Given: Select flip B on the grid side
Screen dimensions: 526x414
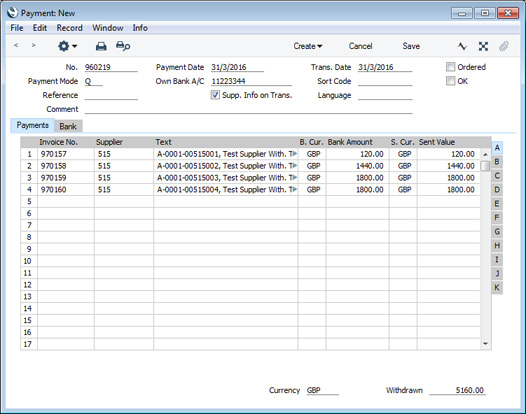Looking at the screenshot, I should (497, 162).
